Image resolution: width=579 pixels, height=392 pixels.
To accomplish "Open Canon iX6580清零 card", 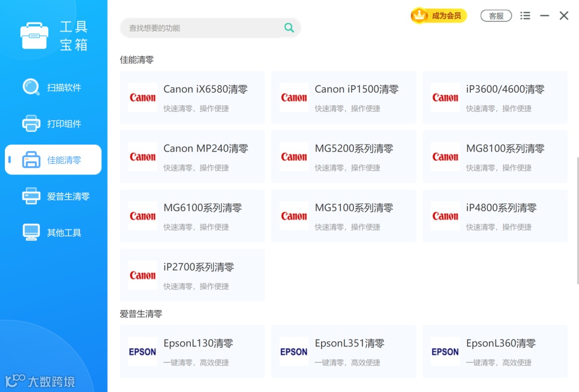I will [192, 97].
